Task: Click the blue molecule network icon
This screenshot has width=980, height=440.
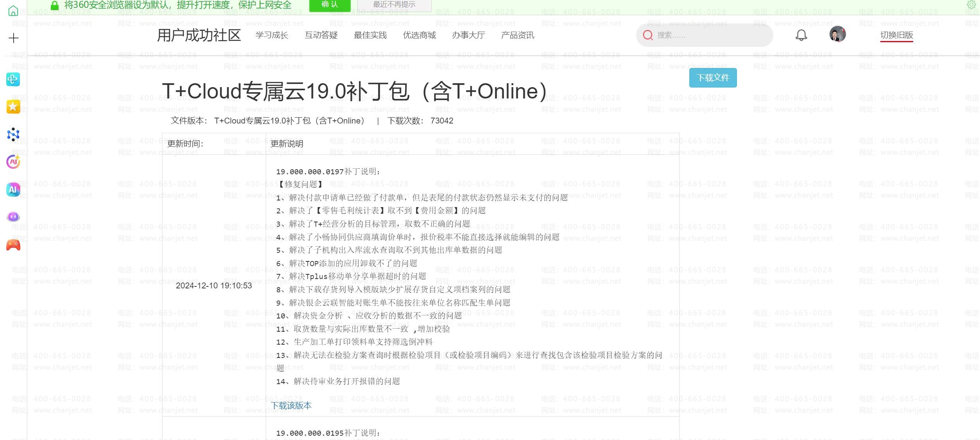Action: click(x=13, y=134)
